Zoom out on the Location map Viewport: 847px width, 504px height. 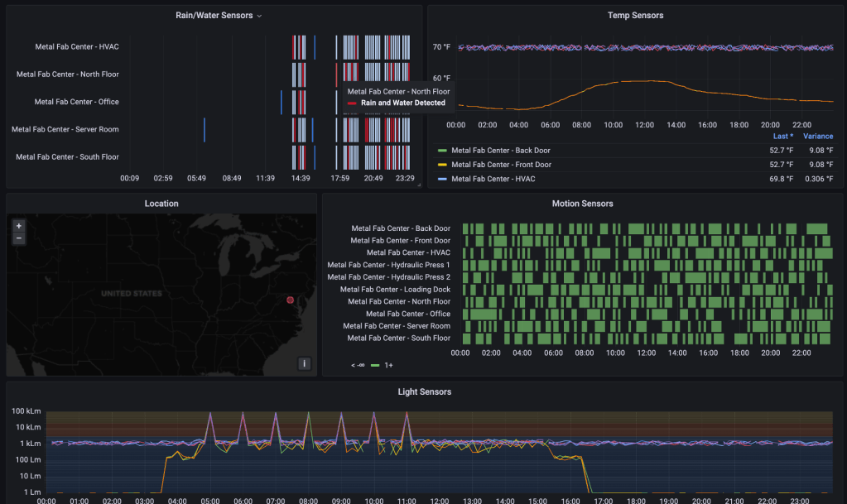coord(19,238)
